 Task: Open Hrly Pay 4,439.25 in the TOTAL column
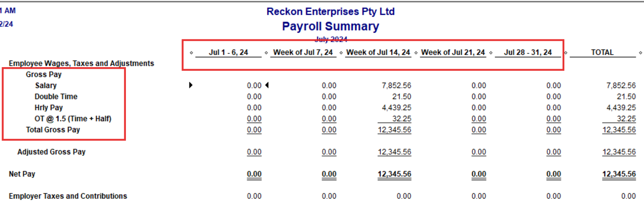click(x=621, y=108)
